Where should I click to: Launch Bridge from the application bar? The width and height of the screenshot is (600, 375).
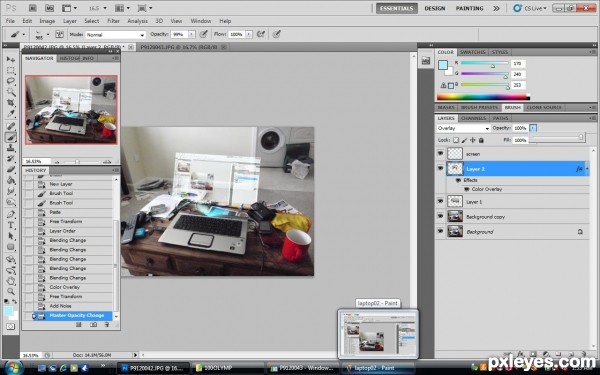(33, 8)
